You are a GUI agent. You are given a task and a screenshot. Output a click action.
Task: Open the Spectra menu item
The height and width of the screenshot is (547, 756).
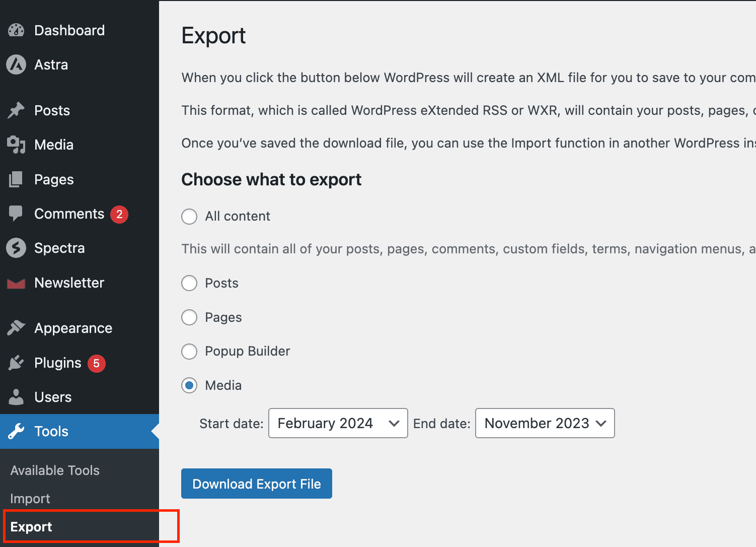click(x=80, y=248)
